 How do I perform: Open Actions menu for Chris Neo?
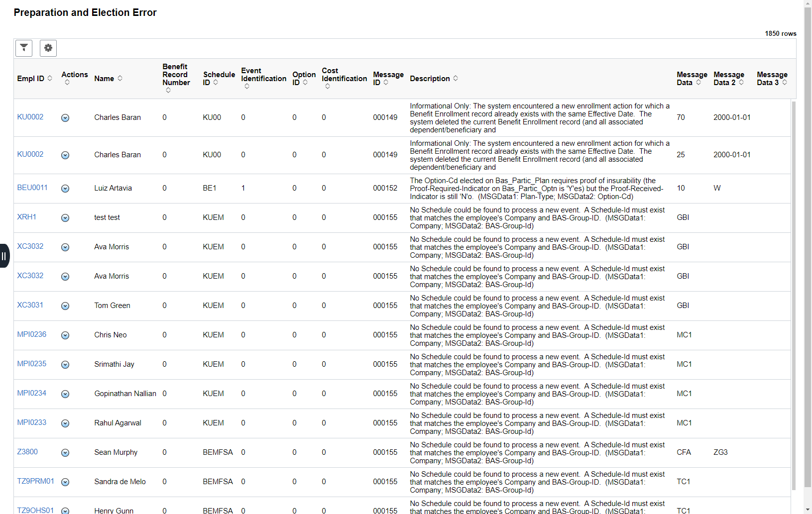click(65, 335)
